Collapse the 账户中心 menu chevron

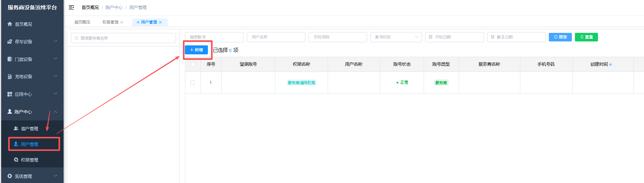click(x=55, y=111)
